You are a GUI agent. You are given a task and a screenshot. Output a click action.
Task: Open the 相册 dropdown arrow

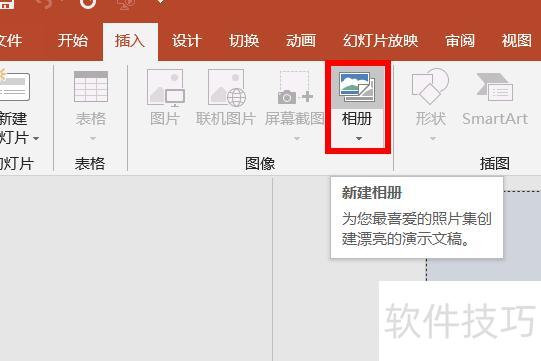click(359, 139)
